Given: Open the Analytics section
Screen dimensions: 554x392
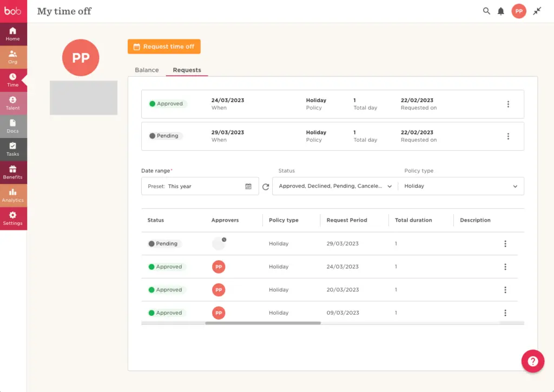Looking at the screenshot, I should 13,196.
